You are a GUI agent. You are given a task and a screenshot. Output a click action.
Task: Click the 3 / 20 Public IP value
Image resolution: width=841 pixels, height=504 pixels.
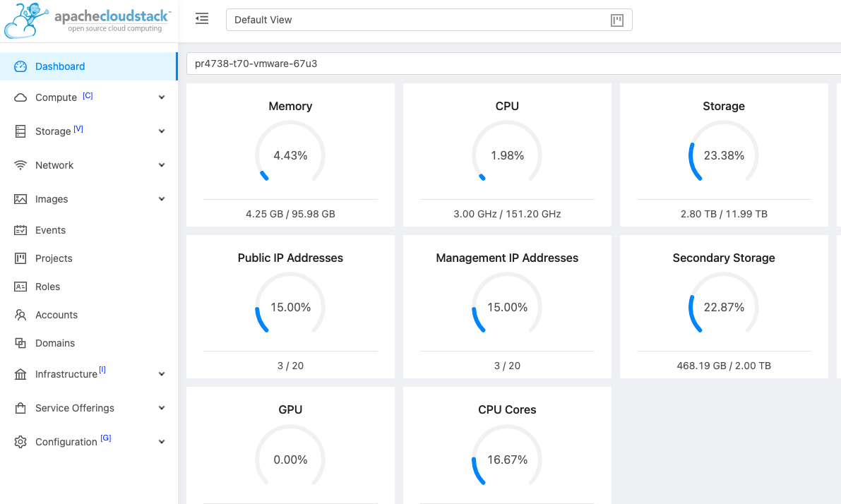point(290,366)
